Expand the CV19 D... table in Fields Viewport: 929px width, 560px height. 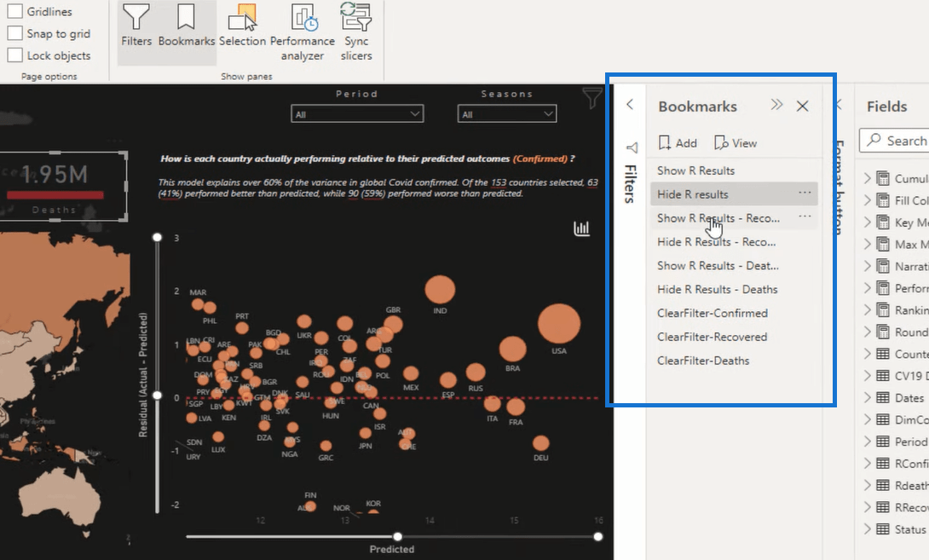click(868, 376)
